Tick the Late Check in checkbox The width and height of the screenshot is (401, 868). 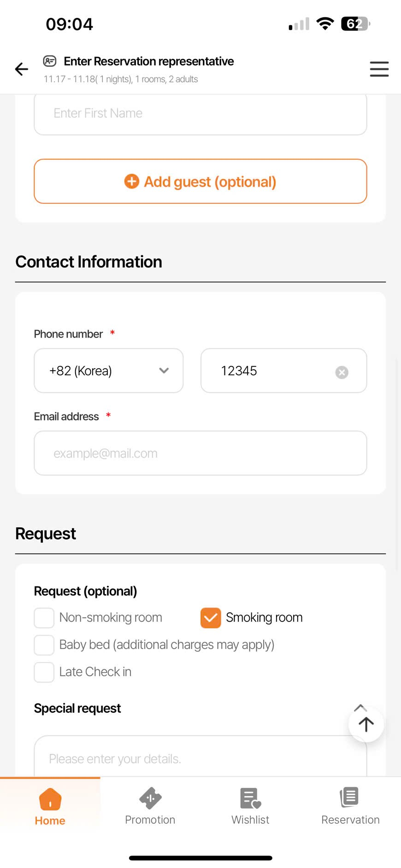click(44, 672)
